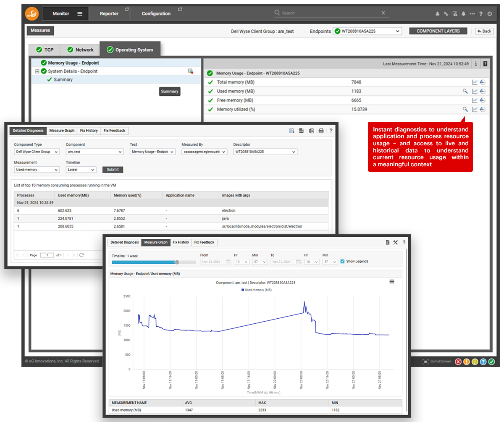Screen dimensions: 504x422
Task: Click the Submit button
Action: pyautogui.click(x=113, y=170)
